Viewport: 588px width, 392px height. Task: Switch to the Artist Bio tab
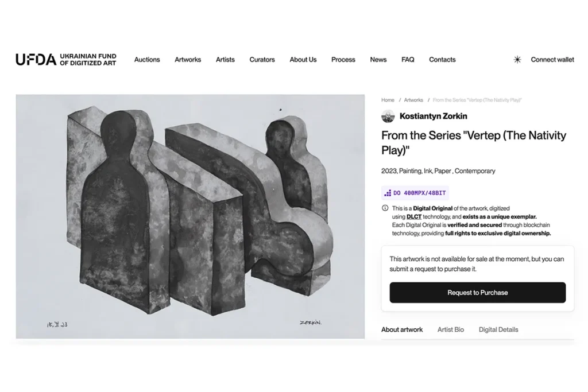pos(451,329)
